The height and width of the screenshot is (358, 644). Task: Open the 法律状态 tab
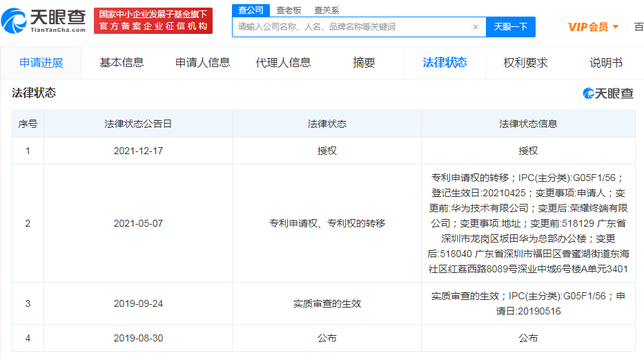pyautogui.click(x=445, y=63)
